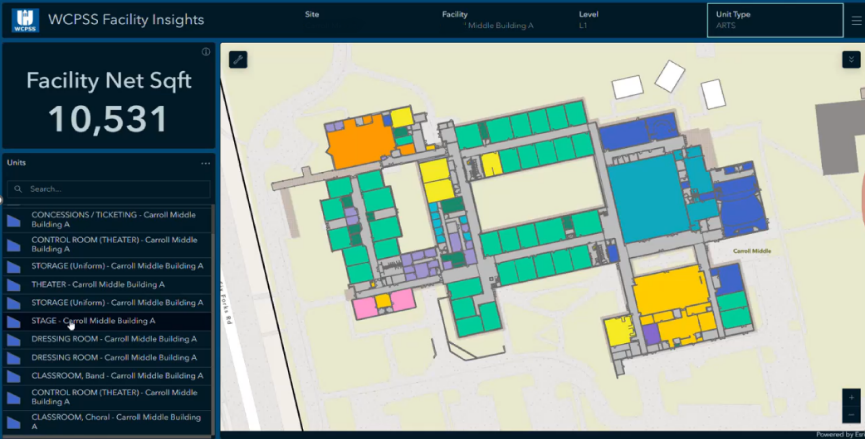Zoom out the map with minus button
This screenshot has width=865, height=439.
coord(851,415)
